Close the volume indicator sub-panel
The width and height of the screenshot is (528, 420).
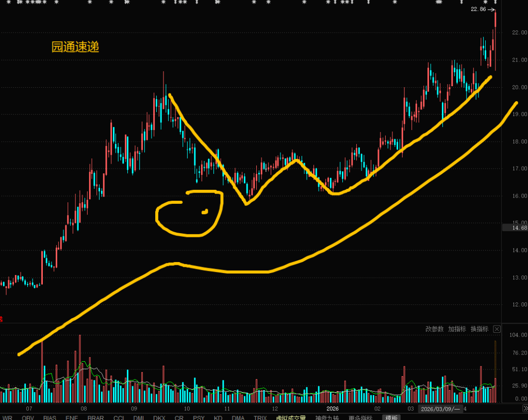(x=497, y=329)
